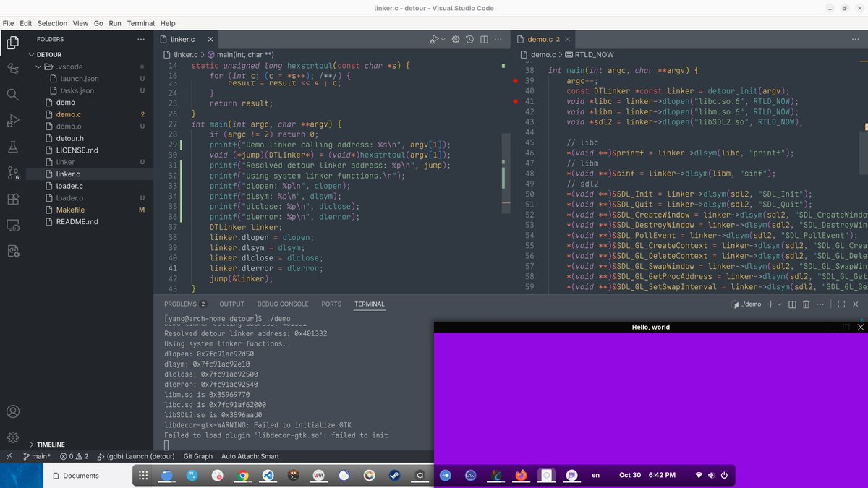This screenshot has height=488, width=868.
Task: Click main(int, char **) breadcrumb
Action: [240, 54]
